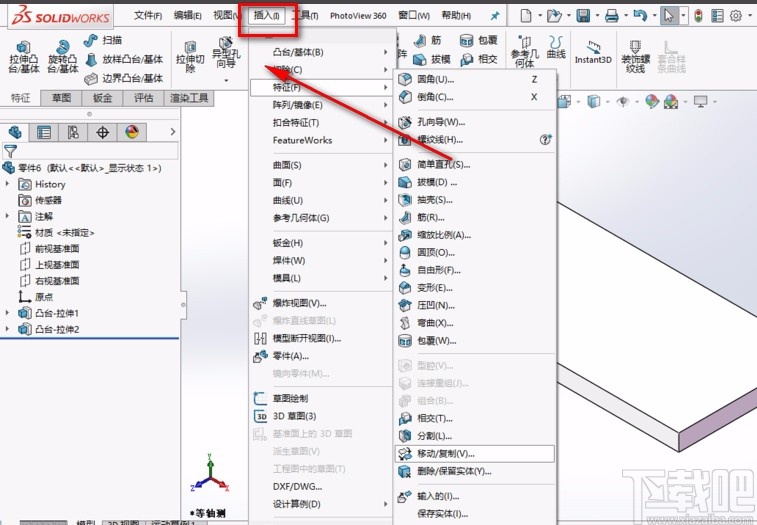Choose 圆角(U)... fillet from submenu

(x=476, y=79)
